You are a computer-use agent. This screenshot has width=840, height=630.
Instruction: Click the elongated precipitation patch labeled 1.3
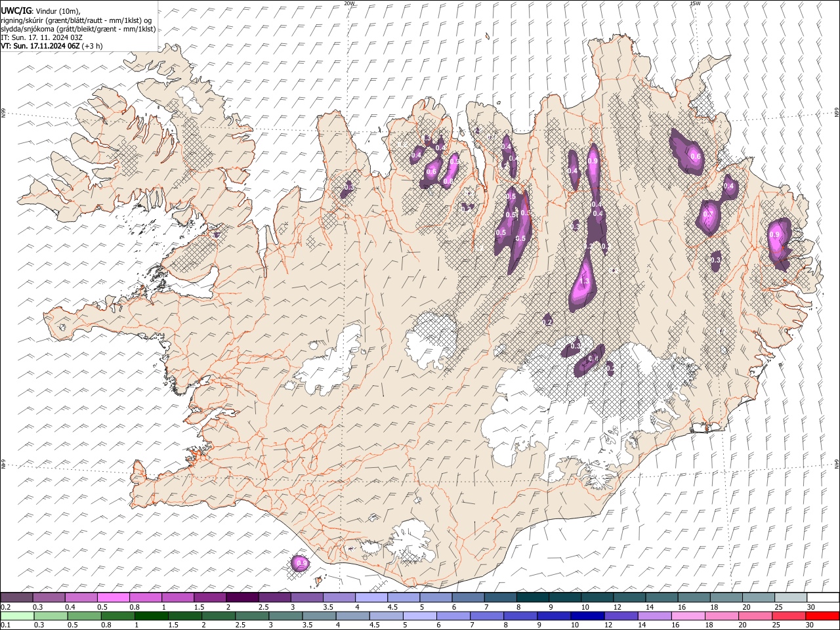click(x=582, y=280)
